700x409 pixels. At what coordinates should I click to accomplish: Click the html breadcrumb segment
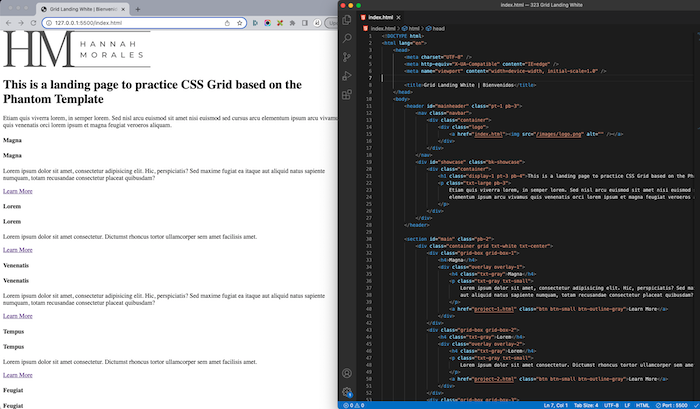[x=411, y=28]
